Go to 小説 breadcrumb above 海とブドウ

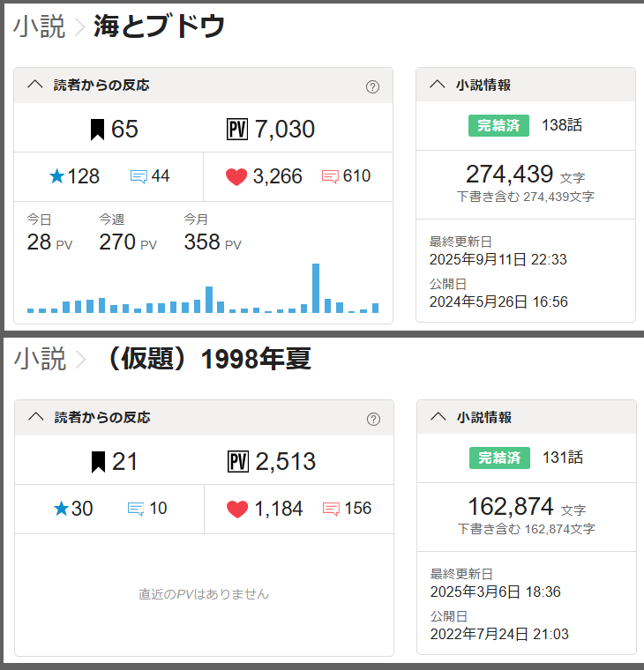point(39,26)
